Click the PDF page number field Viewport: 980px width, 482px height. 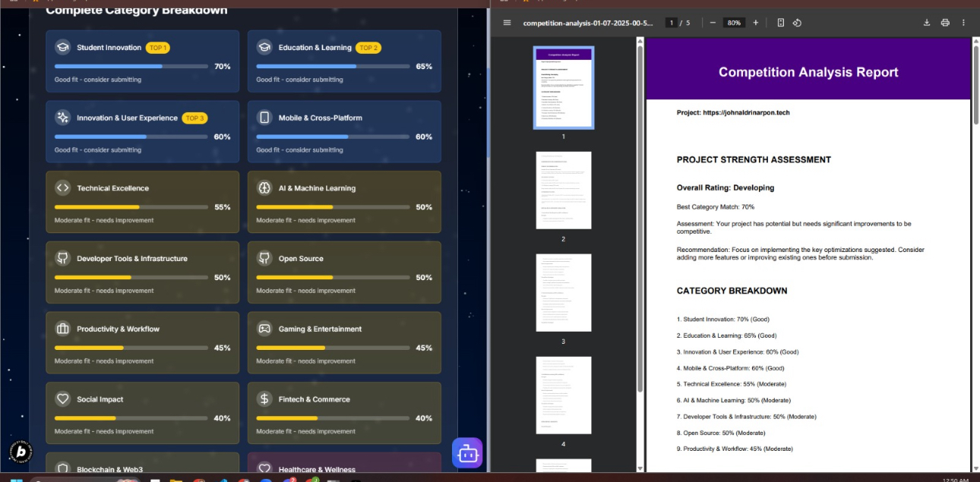point(672,23)
